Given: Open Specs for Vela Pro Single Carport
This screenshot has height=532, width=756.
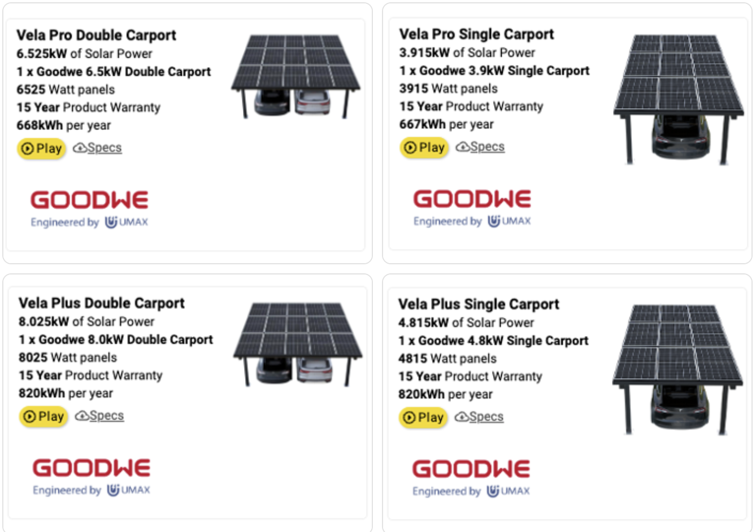Looking at the screenshot, I should (480, 147).
